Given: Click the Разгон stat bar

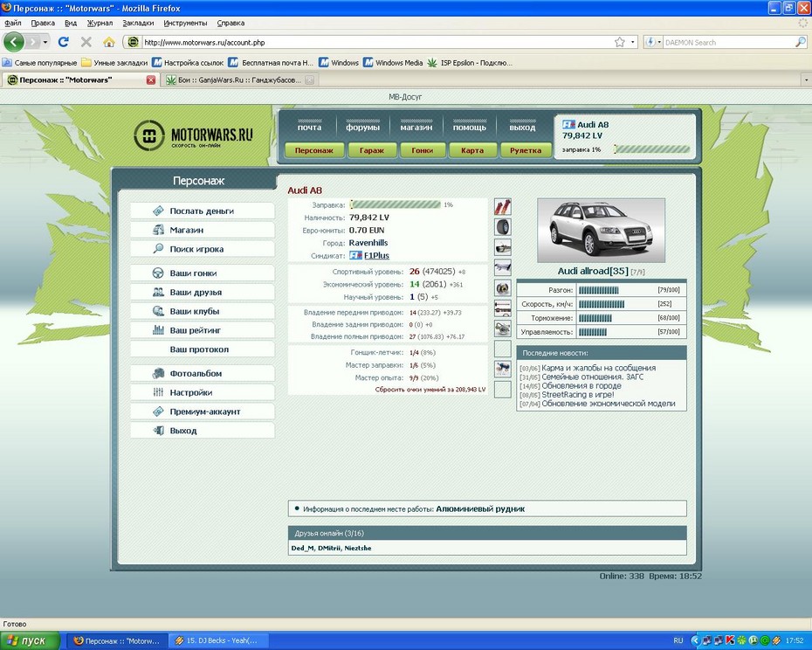Looking at the screenshot, I should click(599, 290).
